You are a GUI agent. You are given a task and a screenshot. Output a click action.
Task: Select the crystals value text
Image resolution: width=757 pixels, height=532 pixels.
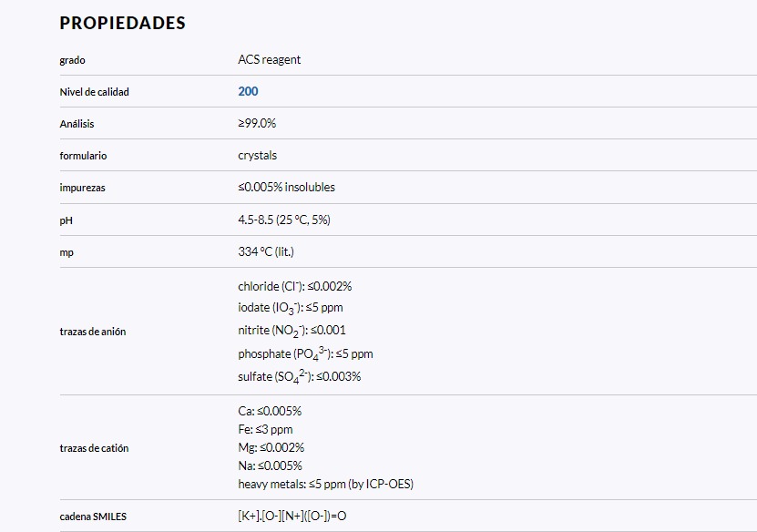tap(257, 156)
